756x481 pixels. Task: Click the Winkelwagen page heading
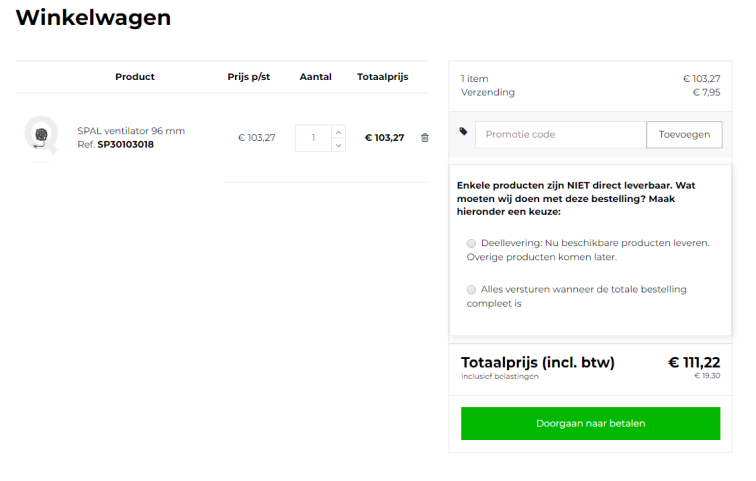[x=93, y=18]
